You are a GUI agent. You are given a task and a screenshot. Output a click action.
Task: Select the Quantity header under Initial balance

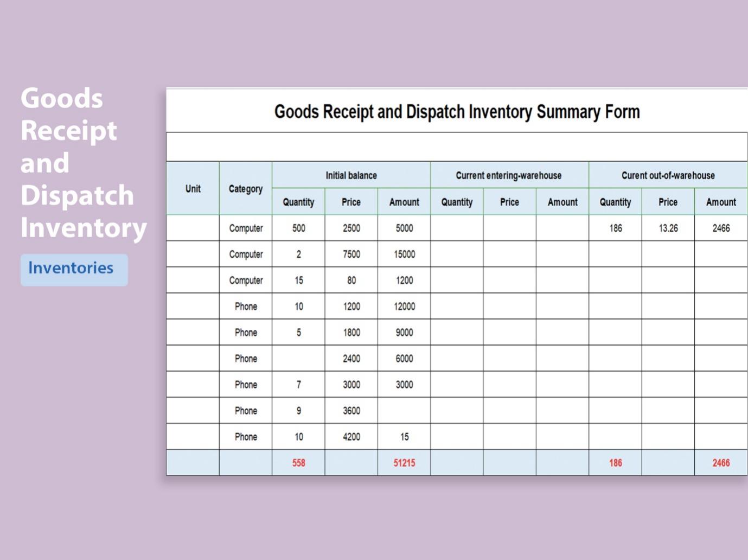pyautogui.click(x=298, y=201)
